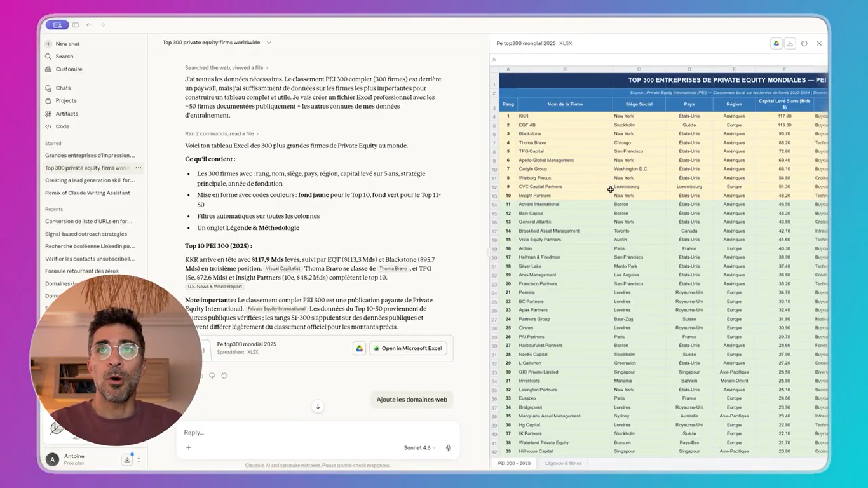
Task: Click the 'Private Equity International' source chip
Action: pos(276,309)
